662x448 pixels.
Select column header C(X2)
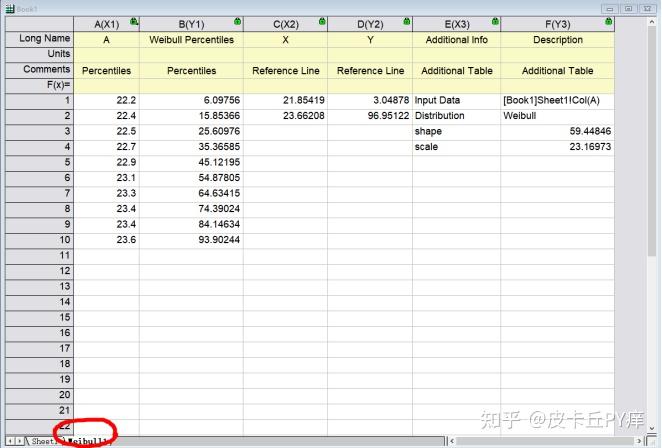pyautogui.click(x=285, y=24)
